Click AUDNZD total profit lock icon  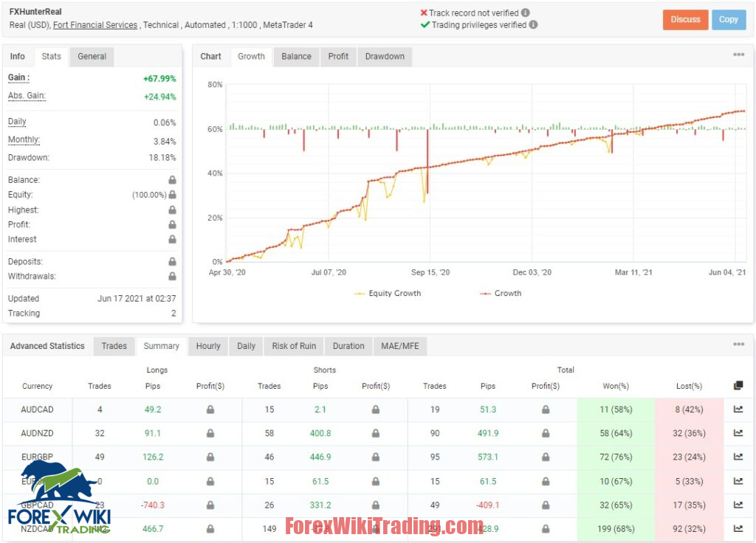point(546,433)
